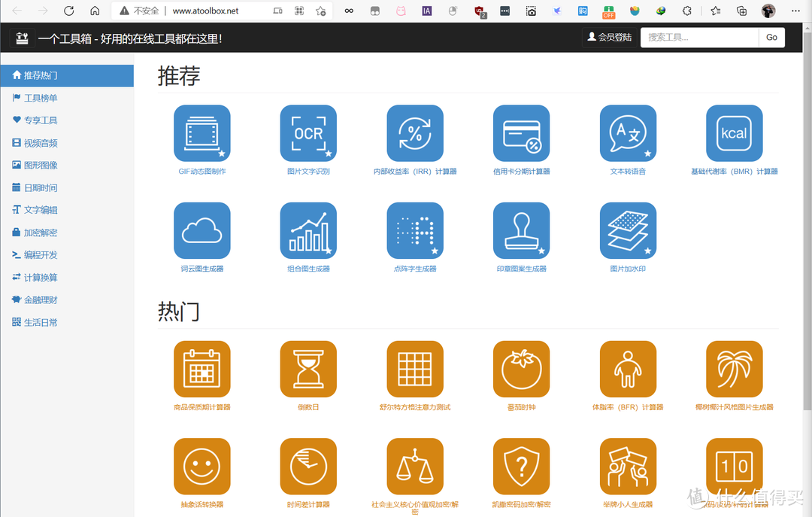Image resolution: width=812 pixels, height=517 pixels.
Task: Open the 凯撒密码加密/解密 shield icon
Action: coord(521,466)
